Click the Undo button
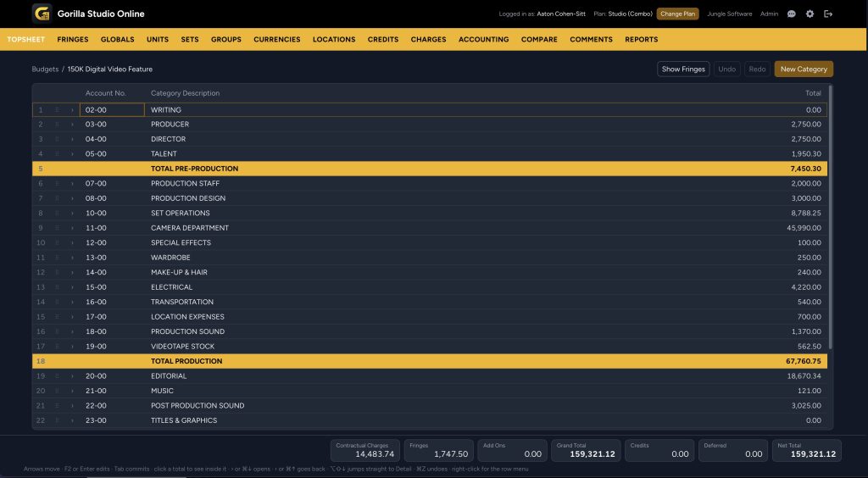868x478 pixels. coord(726,69)
